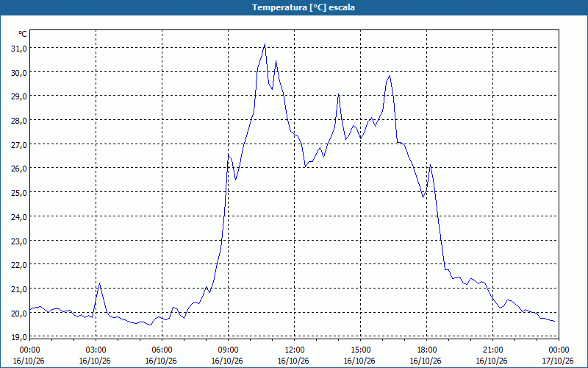Screen dimensions: 588x368
Task: Select the 20,0 Y-axis label
Action: (x=19, y=314)
